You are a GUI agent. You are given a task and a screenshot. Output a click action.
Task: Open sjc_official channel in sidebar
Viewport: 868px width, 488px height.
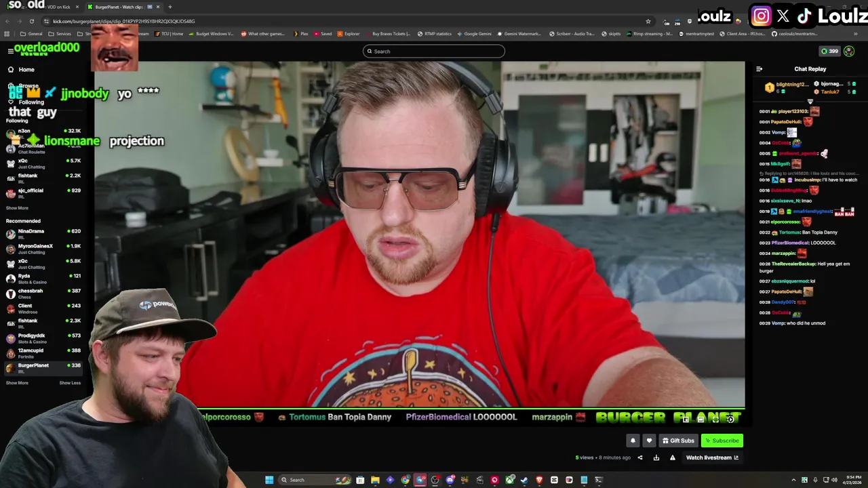point(43,192)
